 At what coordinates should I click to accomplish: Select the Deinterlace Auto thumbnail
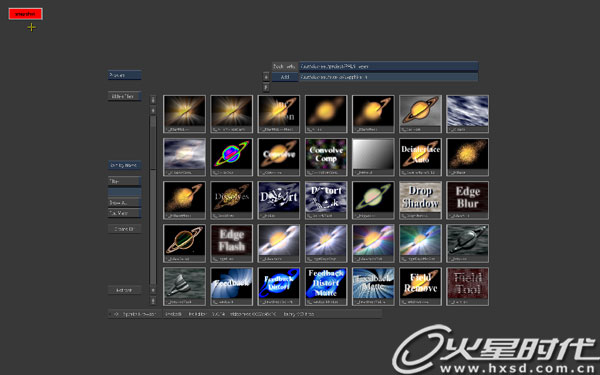tap(420, 157)
